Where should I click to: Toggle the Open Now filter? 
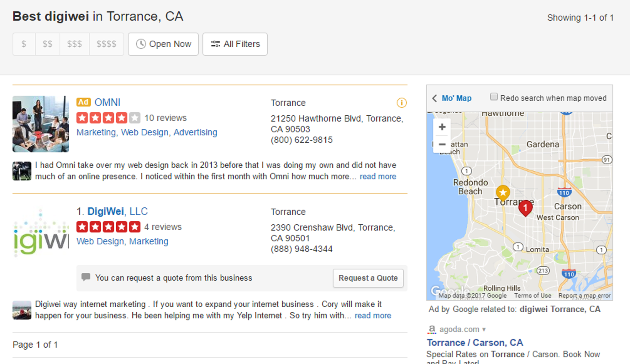(163, 44)
